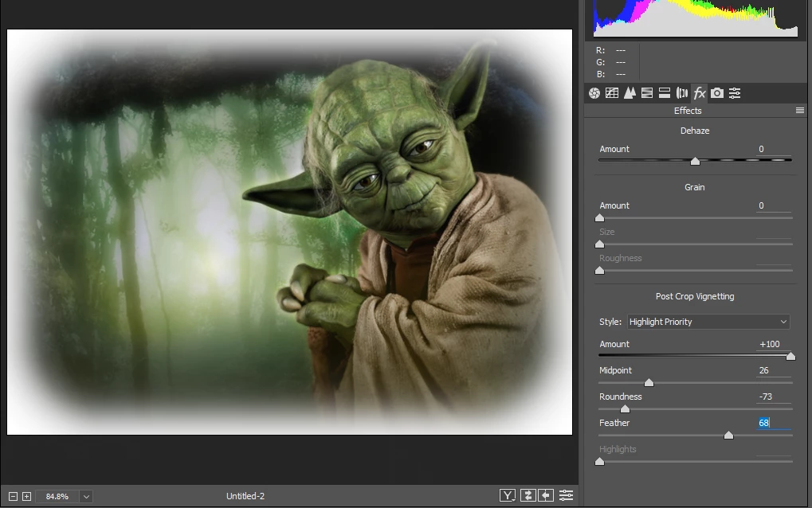Open the Split Toning panel icon
Viewport: 812px width, 508px height.
(665, 93)
